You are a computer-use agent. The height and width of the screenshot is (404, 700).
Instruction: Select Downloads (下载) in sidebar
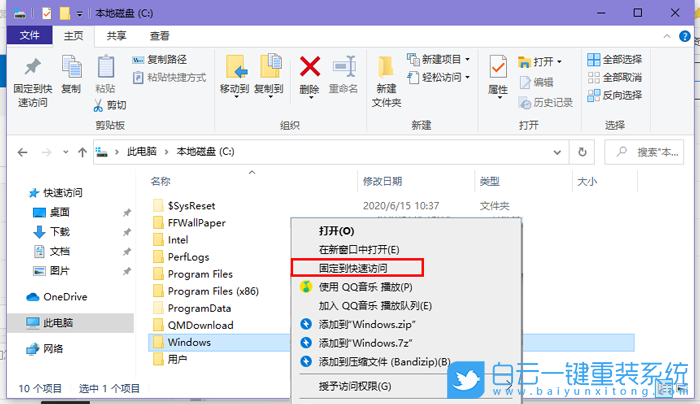pyautogui.click(x=51, y=232)
